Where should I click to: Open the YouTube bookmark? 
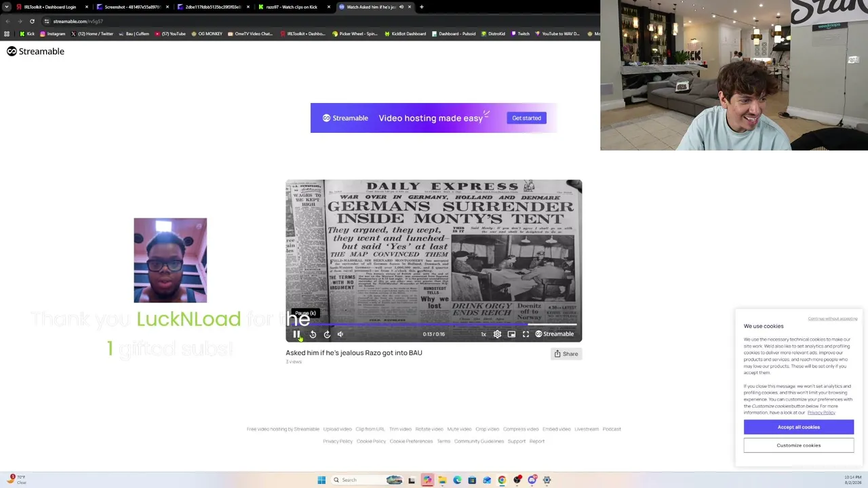click(170, 34)
